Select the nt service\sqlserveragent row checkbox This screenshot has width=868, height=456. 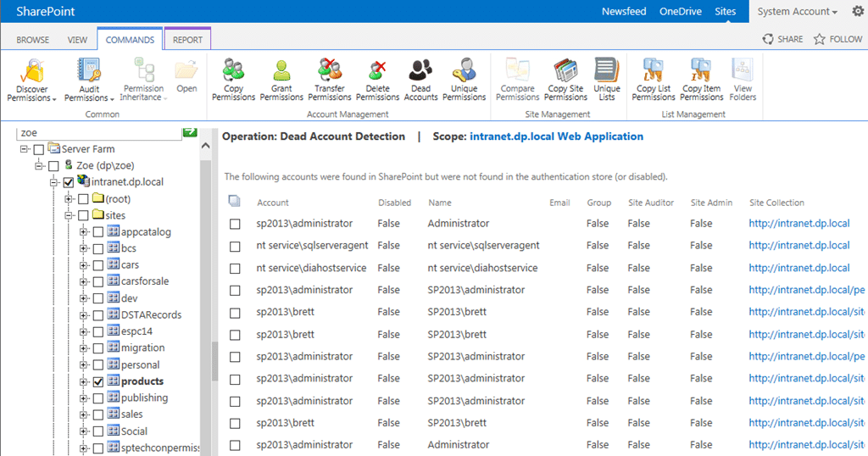point(235,247)
